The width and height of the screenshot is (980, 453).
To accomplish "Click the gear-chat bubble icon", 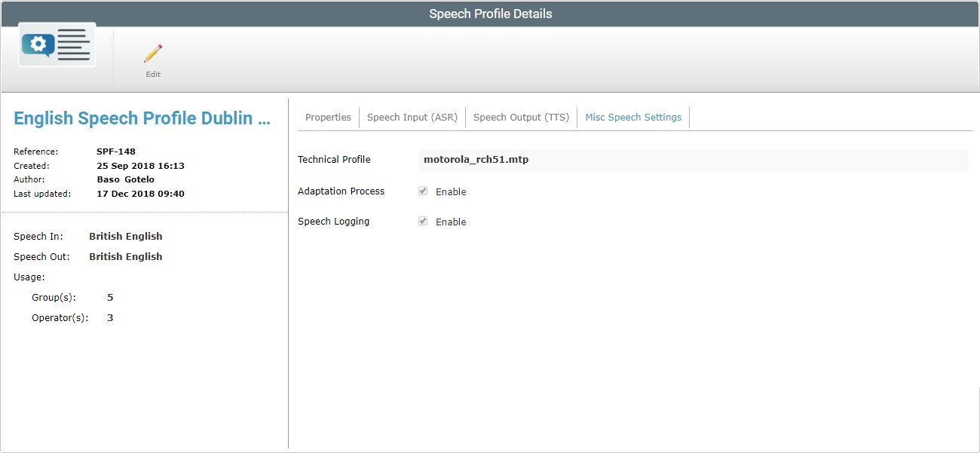I will point(36,44).
